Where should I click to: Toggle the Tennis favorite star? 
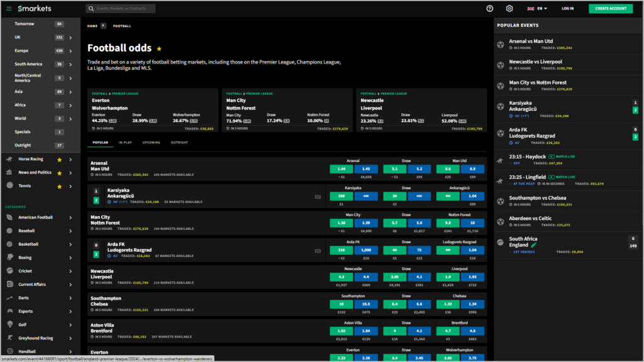[60, 186]
